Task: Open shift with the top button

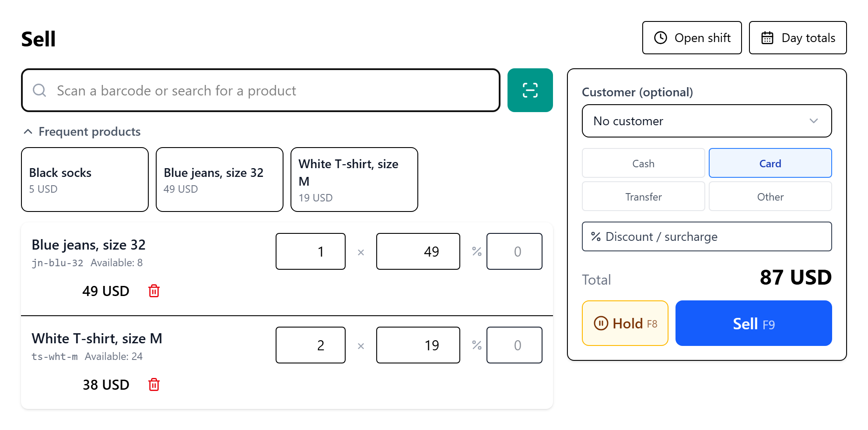Action: [x=692, y=38]
